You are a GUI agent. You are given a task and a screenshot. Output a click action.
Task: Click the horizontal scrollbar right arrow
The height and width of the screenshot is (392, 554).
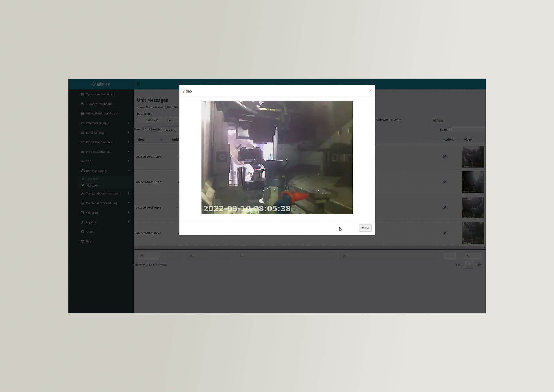coord(484,247)
